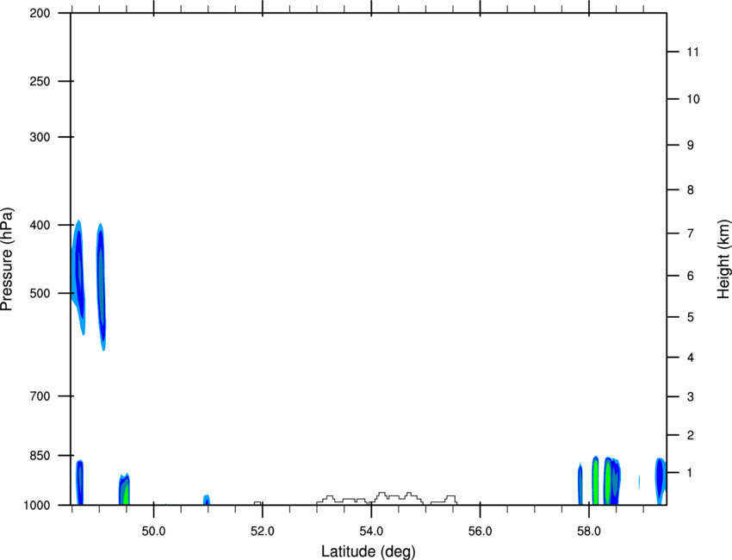Click the 850 pressure tick label
Image resolution: width=732 pixels, height=560 pixels.
pyautogui.click(x=40, y=456)
